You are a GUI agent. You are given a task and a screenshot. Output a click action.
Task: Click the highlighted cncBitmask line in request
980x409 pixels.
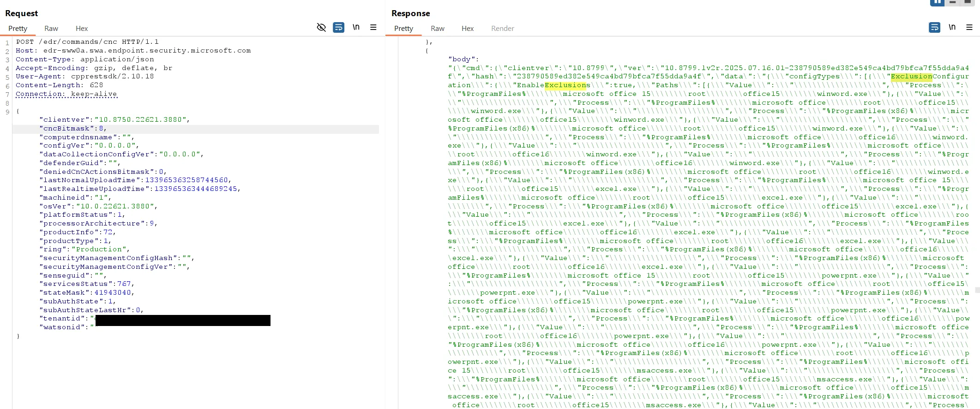(x=74, y=129)
